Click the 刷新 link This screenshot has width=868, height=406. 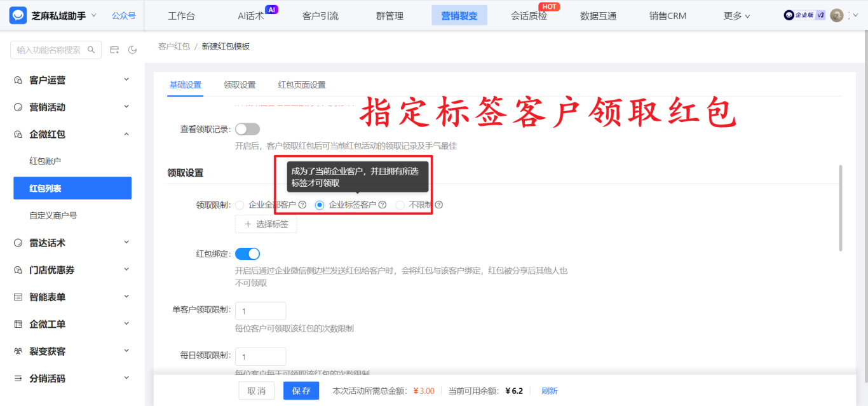tap(549, 391)
